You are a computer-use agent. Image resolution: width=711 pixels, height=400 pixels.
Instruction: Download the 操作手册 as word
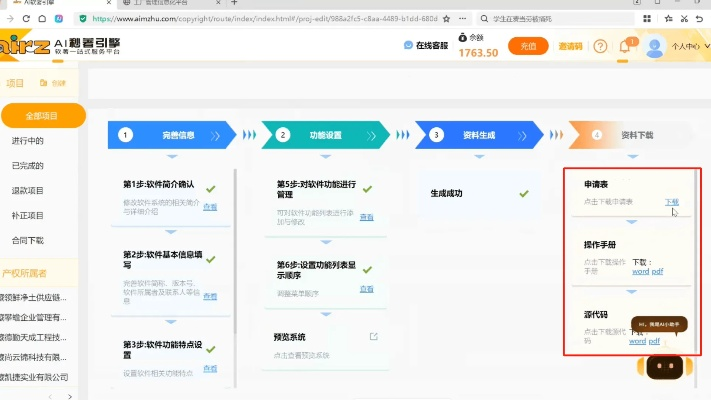tap(640, 271)
